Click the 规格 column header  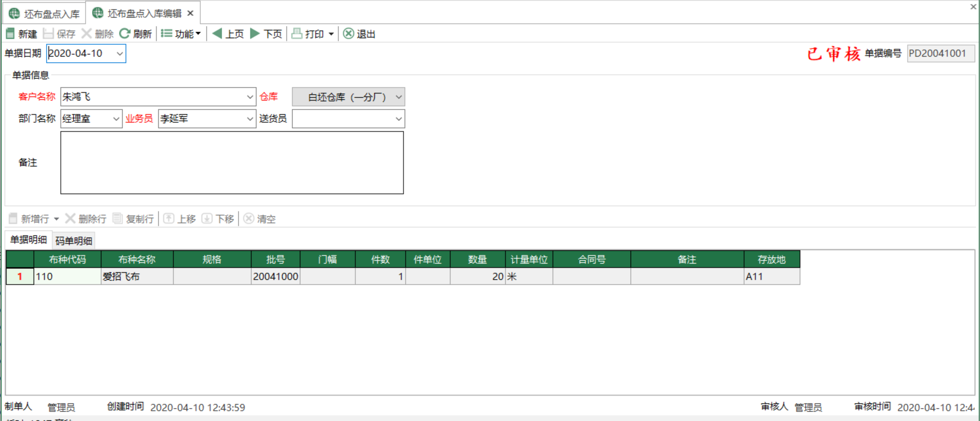coord(212,259)
